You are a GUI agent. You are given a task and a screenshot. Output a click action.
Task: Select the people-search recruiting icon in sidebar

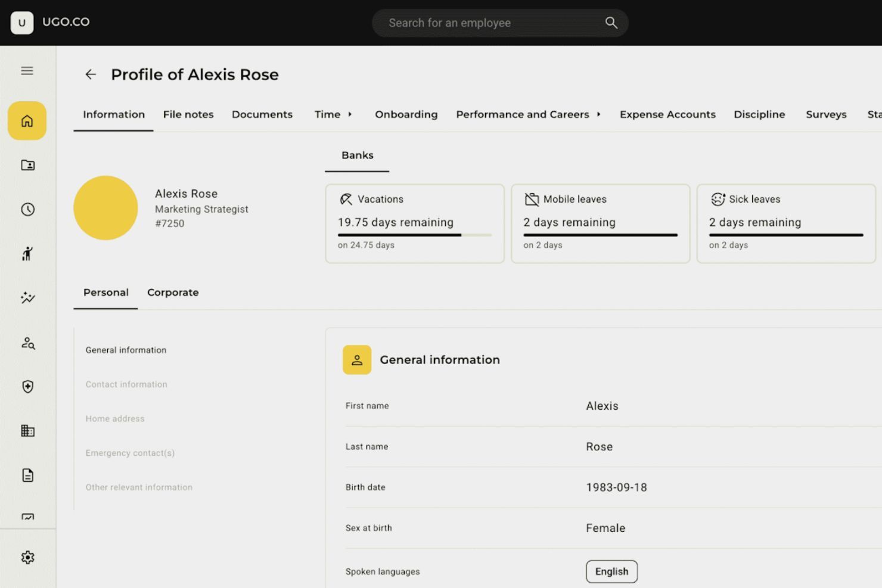(27, 343)
